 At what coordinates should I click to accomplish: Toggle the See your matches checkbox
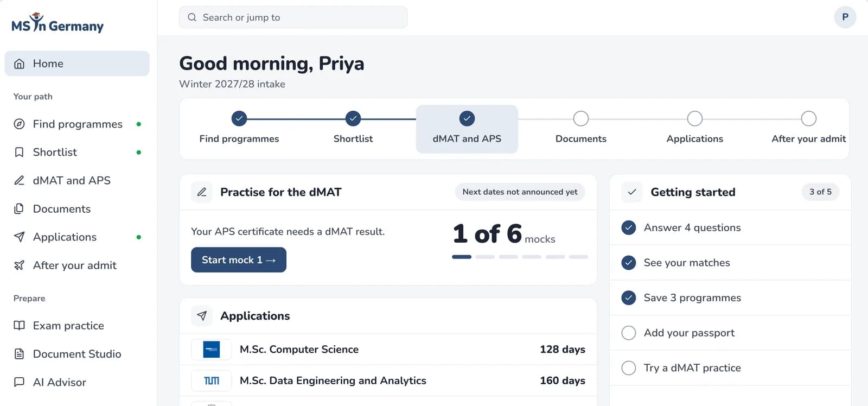[629, 263]
